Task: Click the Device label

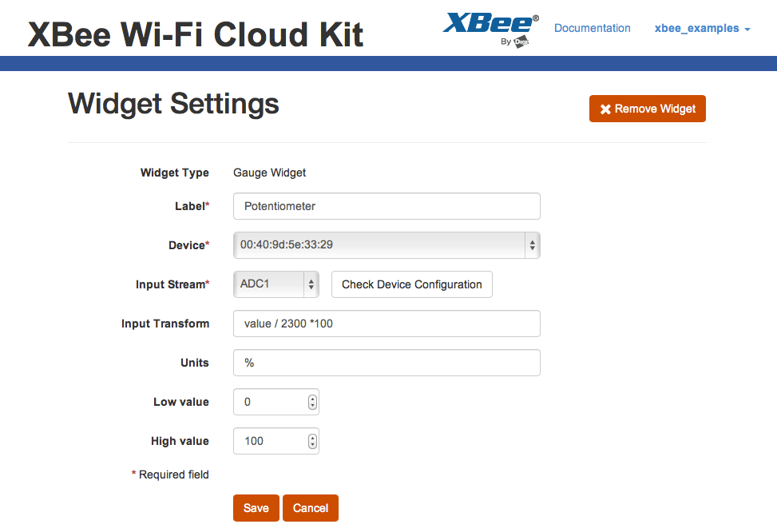Action: coord(188,245)
